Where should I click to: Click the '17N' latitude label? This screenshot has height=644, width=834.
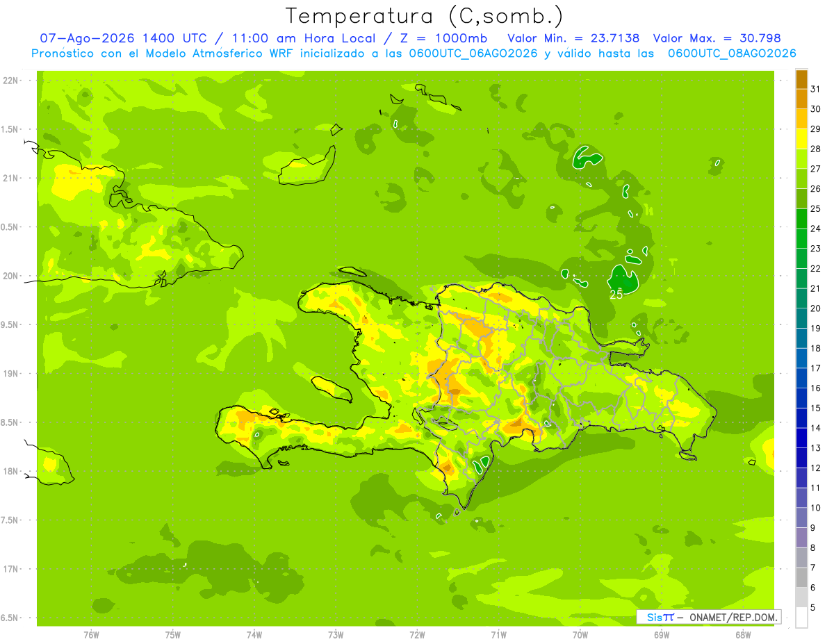click(x=10, y=569)
